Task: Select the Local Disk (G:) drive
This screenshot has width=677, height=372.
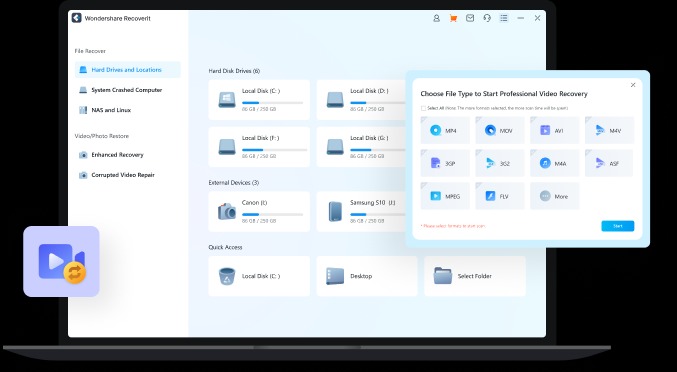Action: point(362,147)
